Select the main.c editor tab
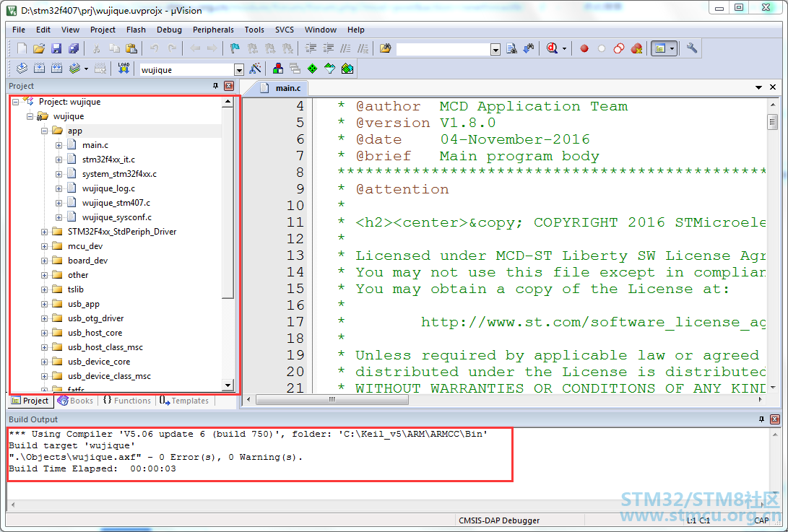Viewport: 788px width, 532px height. (282, 88)
